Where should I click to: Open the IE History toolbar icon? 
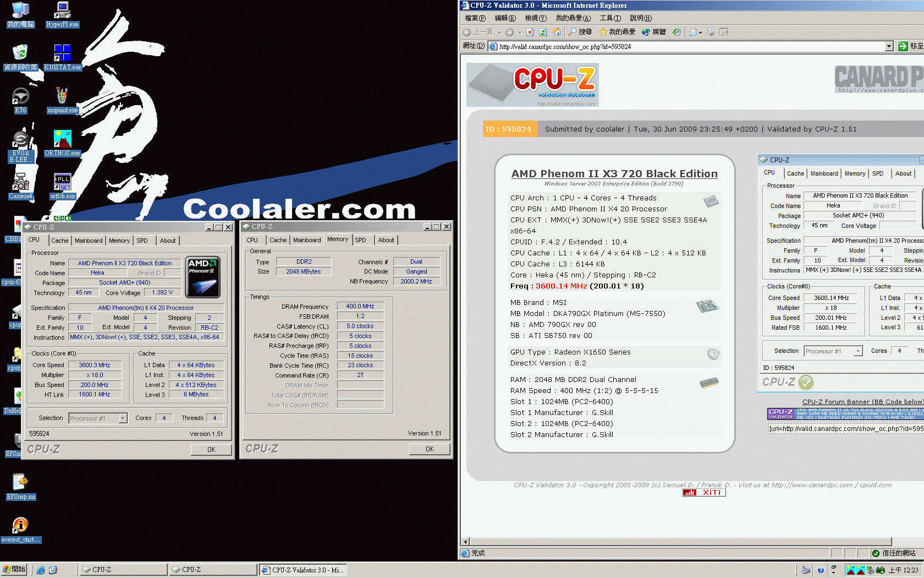[x=677, y=32]
